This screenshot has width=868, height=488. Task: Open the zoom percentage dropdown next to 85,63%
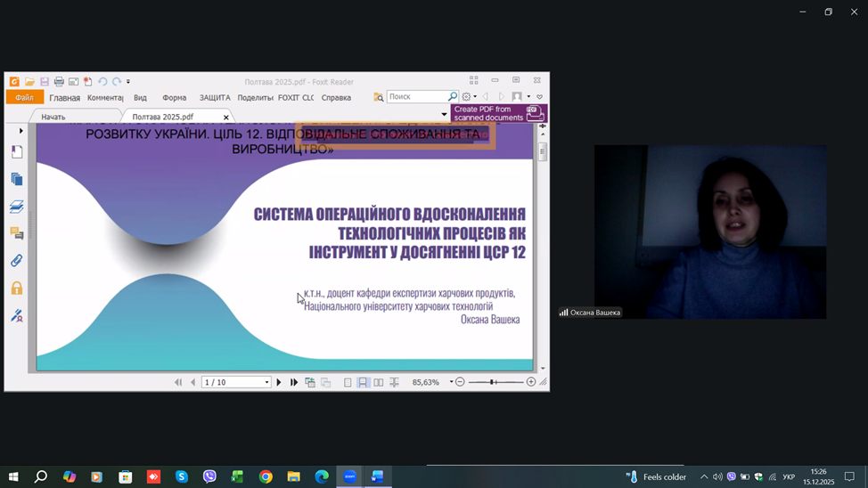451,382
